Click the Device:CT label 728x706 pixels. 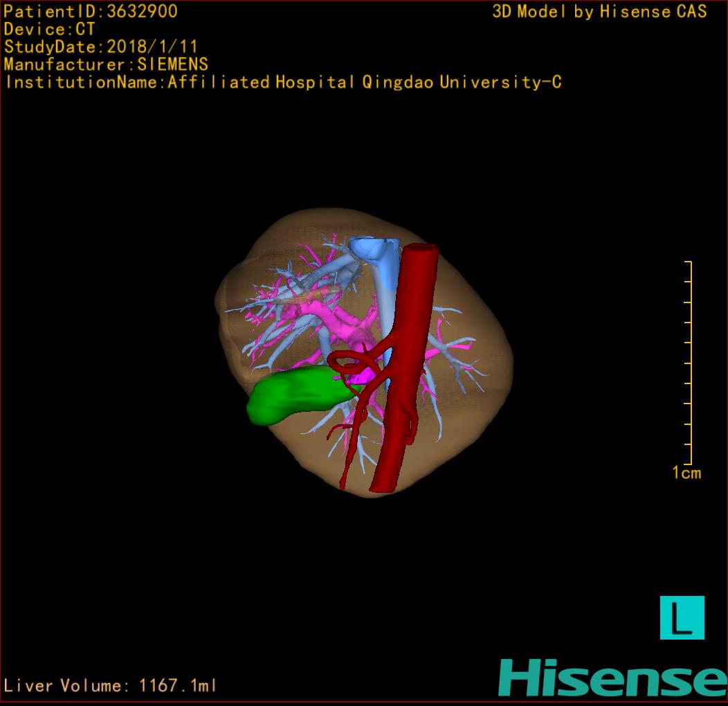[x=49, y=30]
